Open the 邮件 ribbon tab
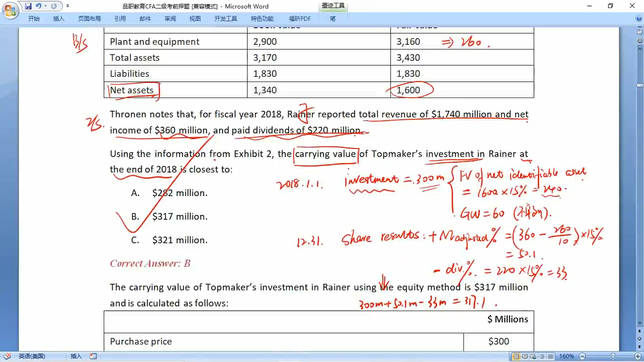The image size is (644, 362). (x=145, y=19)
